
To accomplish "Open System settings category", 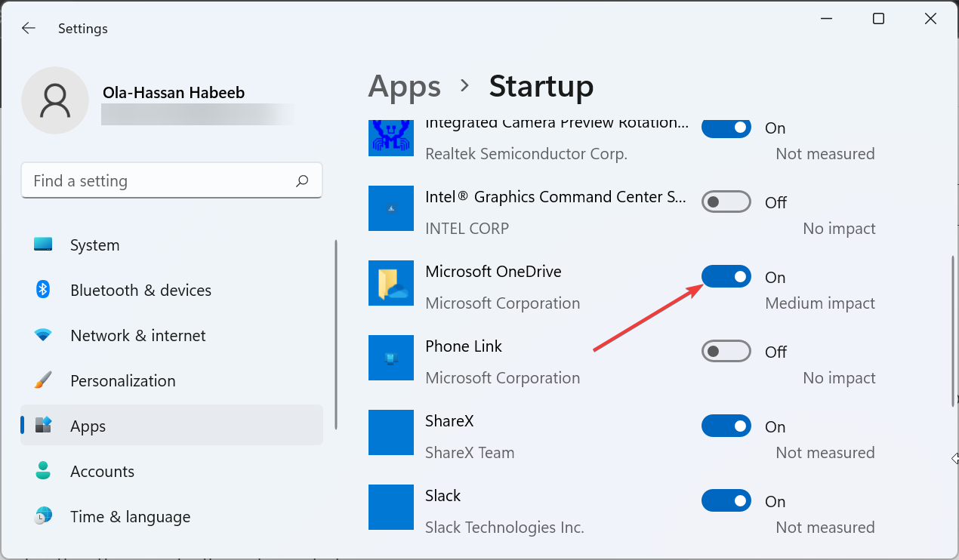I will tap(172, 245).
